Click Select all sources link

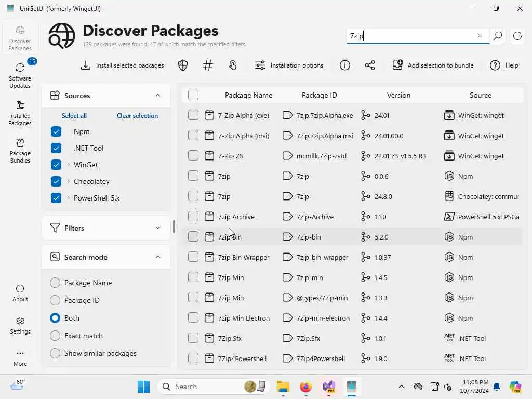[74, 116]
